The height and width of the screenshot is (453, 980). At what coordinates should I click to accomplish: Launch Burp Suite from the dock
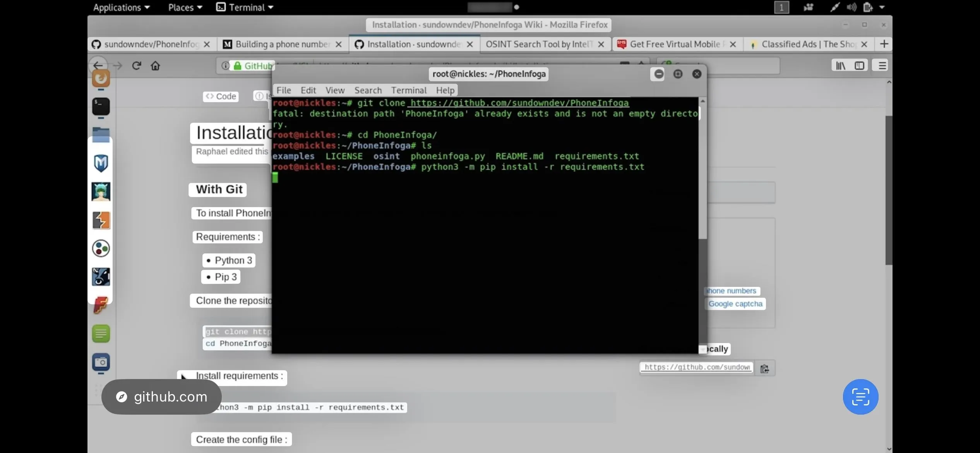(101, 220)
